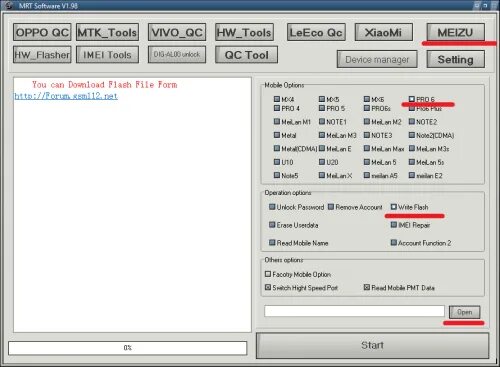Check the MeiLan 5s option
The image size is (500, 367).
tap(412, 162)
